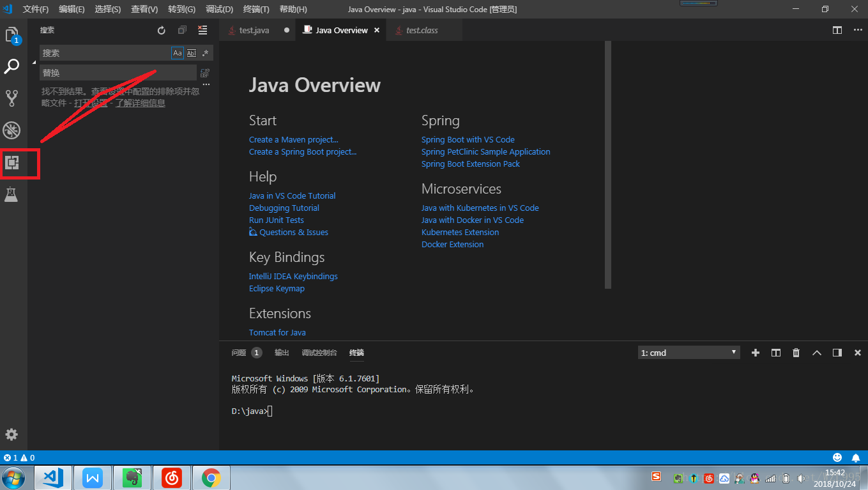
Task: Open the 文件(F) menu
Action: click(36, 10)
